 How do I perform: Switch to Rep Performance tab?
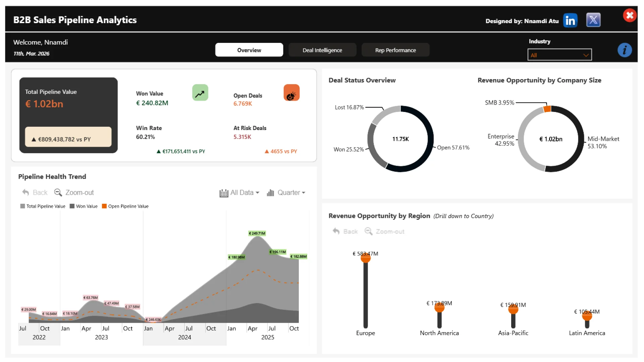click(x=395, y=50)
